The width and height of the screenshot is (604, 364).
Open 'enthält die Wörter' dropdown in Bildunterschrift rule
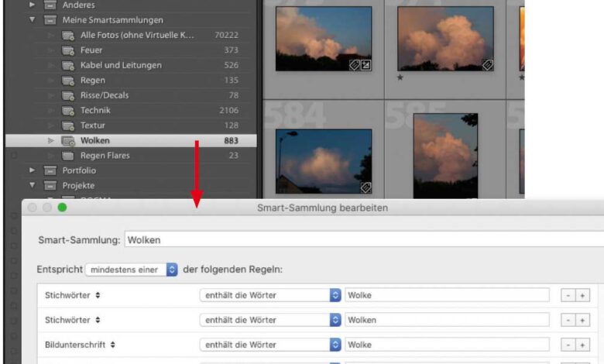pyautogui.click(x=270, y=345)
